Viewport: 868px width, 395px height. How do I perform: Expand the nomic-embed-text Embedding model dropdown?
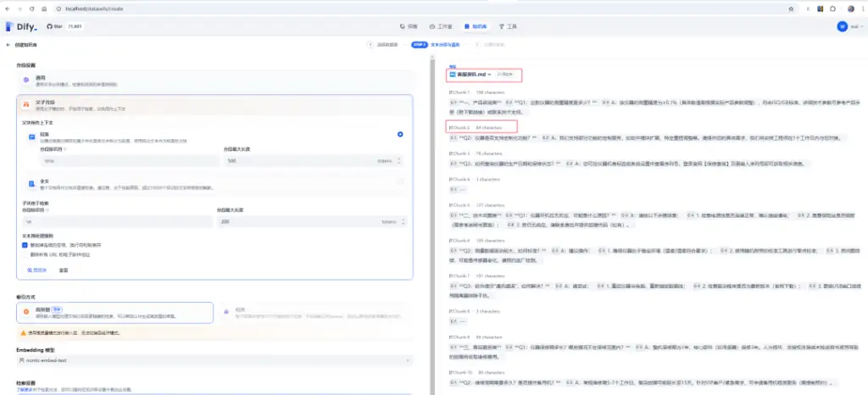[214, 360]
